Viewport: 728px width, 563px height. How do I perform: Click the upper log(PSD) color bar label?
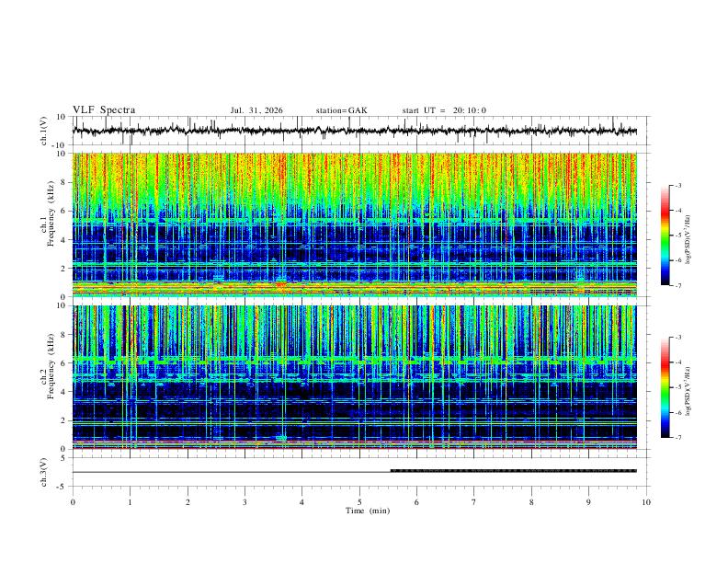688,240
